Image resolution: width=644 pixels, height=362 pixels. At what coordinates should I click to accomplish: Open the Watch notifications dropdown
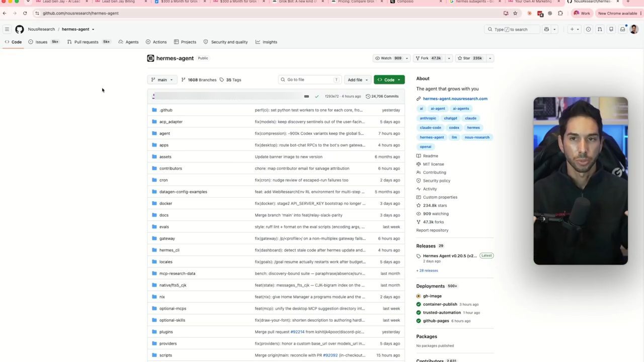[x=391, y=58]
